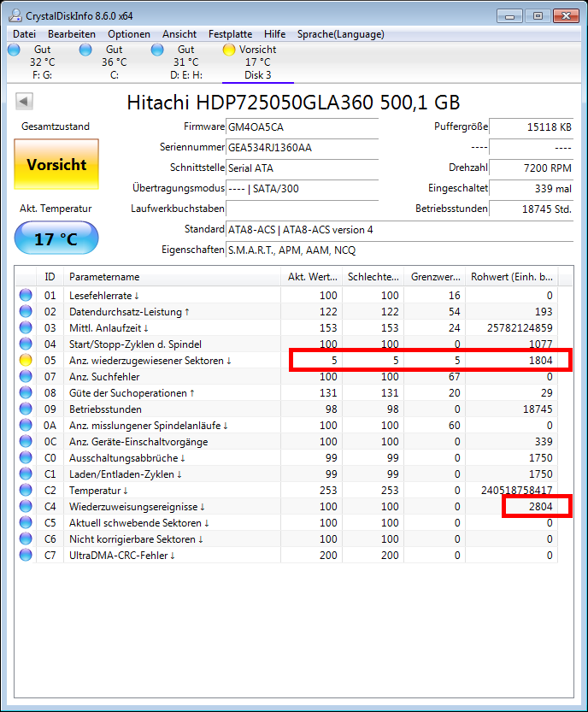Click status icon for Laden/Entladen-Zyklen
The width and height of the screenshot is (588, 712).
(x=26, y=474)
